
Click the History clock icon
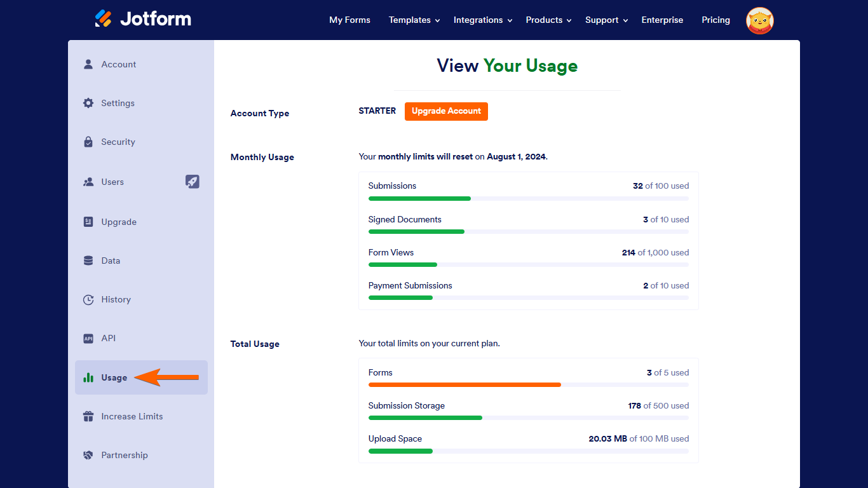pos(88,300)
